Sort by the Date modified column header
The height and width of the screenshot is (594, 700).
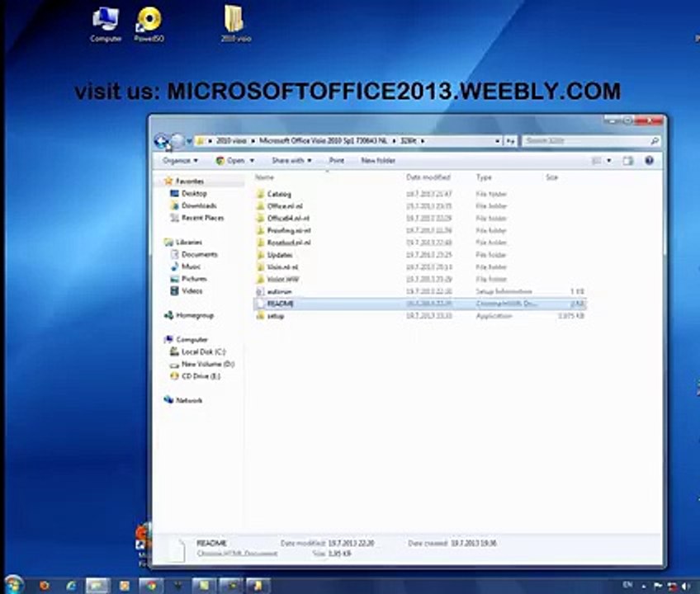click(x=428, y=177)
